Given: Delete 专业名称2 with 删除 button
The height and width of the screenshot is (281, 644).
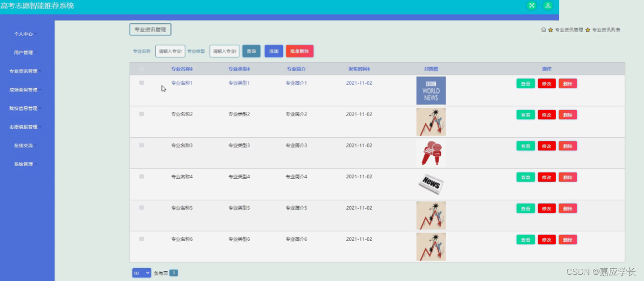Looking at the screenshot, I should (568, 115).
